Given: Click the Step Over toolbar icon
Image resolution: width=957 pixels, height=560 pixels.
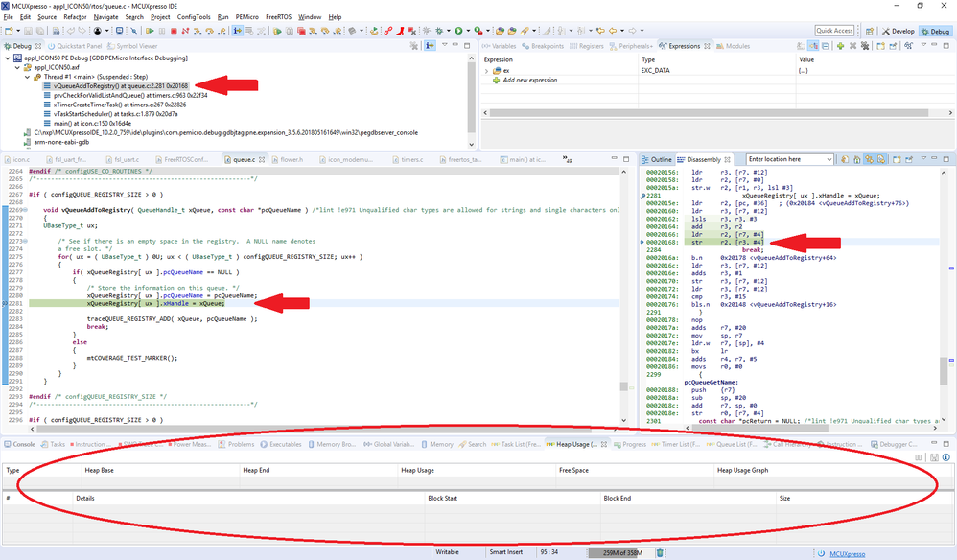Looking at the screenshot, I should point(209,31).
